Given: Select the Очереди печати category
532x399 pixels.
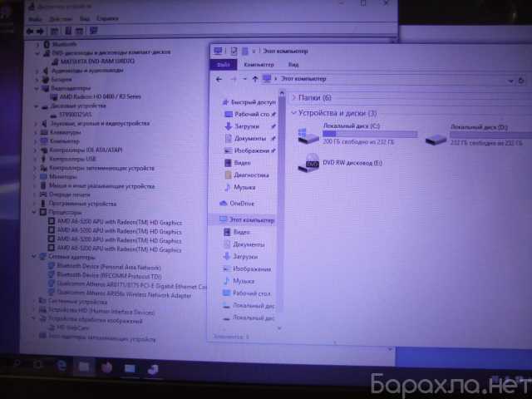Looking at the screenshot, I should click(x=69, y=195).
